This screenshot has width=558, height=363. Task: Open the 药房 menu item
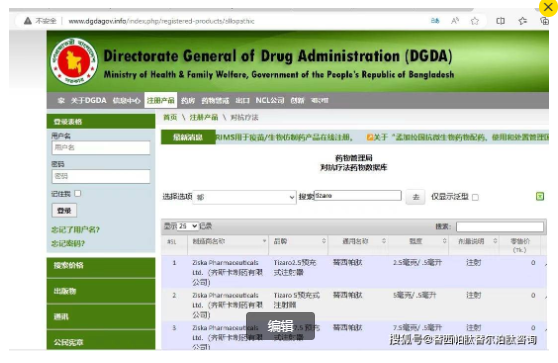[188, 101]
